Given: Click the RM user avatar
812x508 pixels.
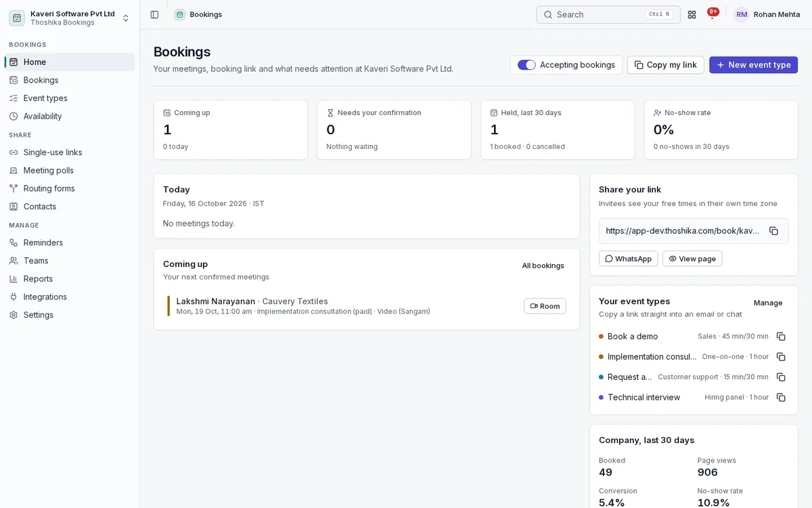Looking at the screenshot, I should click(742, 14).
